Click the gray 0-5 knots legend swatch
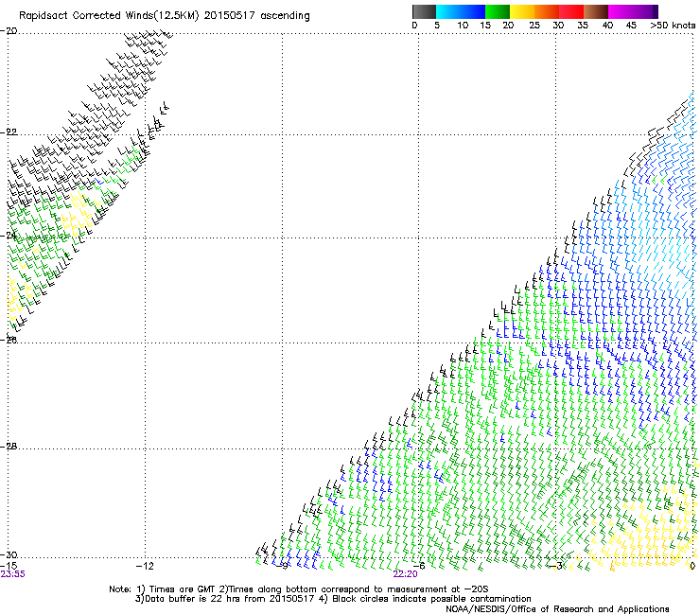This screenshot has width=700, height=615. [424, 11]
